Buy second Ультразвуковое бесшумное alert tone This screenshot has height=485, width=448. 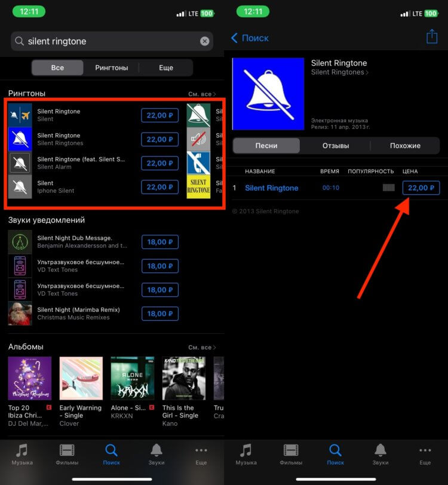point(160,290)
